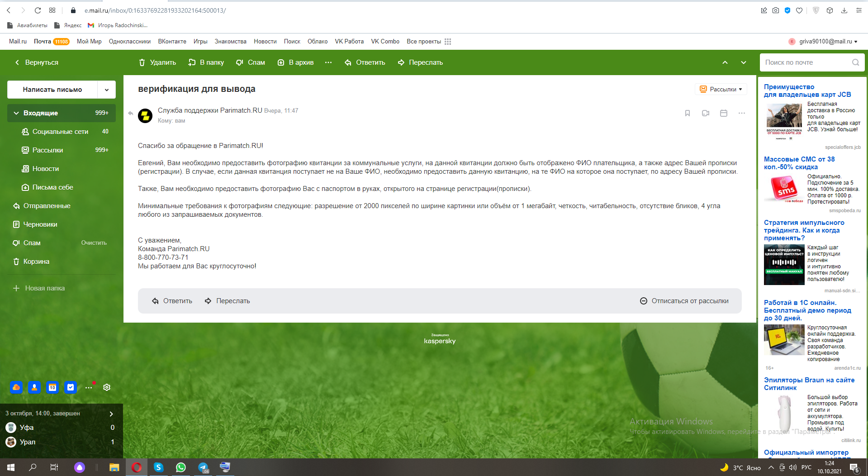This screenshot has width=868, height=476.
Task: Collapse the Входящие folder tree
Action: pos(16,113)
